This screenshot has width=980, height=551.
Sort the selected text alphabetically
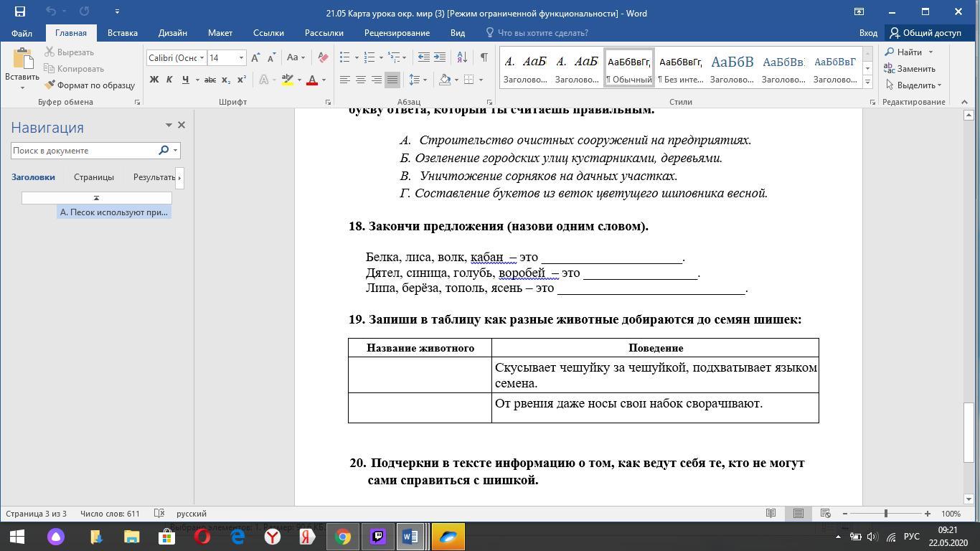click(x=462, y=57)
